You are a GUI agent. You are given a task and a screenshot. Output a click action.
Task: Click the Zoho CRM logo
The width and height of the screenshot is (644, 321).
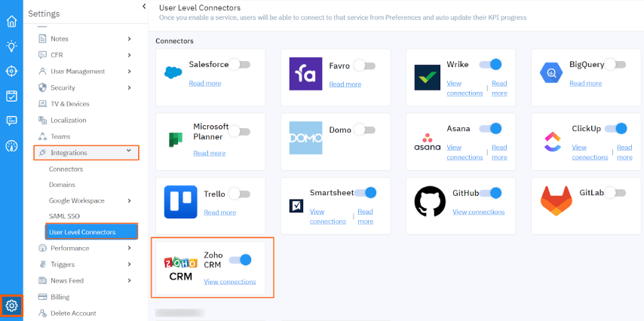point(181,269)
